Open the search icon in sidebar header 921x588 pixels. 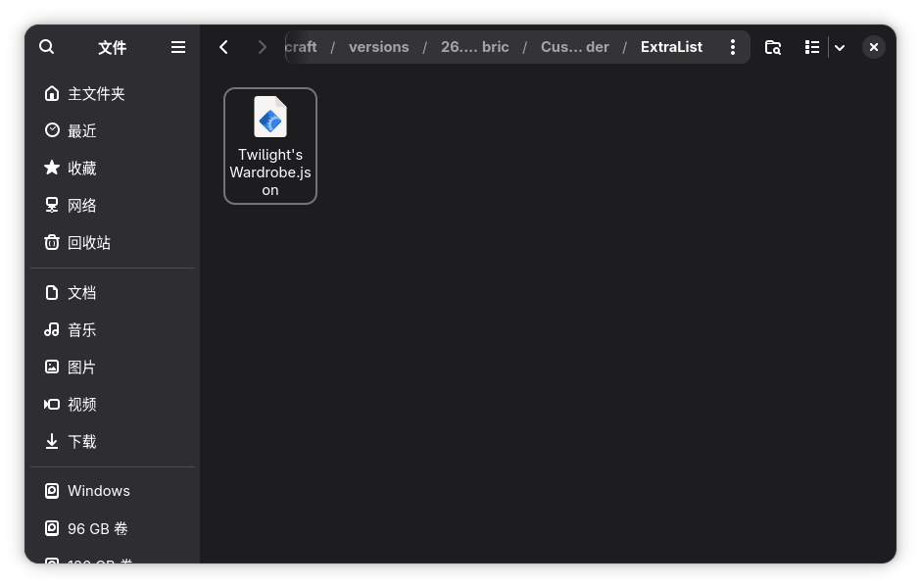(46, 47)
